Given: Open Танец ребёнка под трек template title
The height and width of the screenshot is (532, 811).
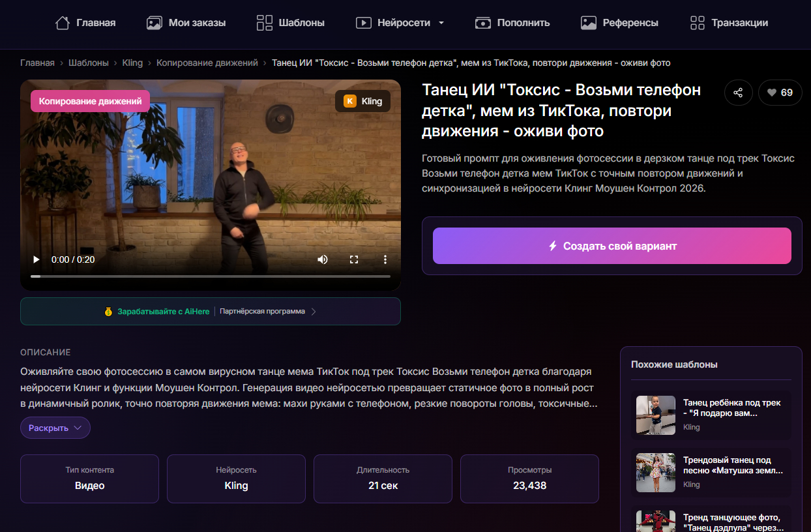Looking at the screenshot, I should [x=732, y=407].
